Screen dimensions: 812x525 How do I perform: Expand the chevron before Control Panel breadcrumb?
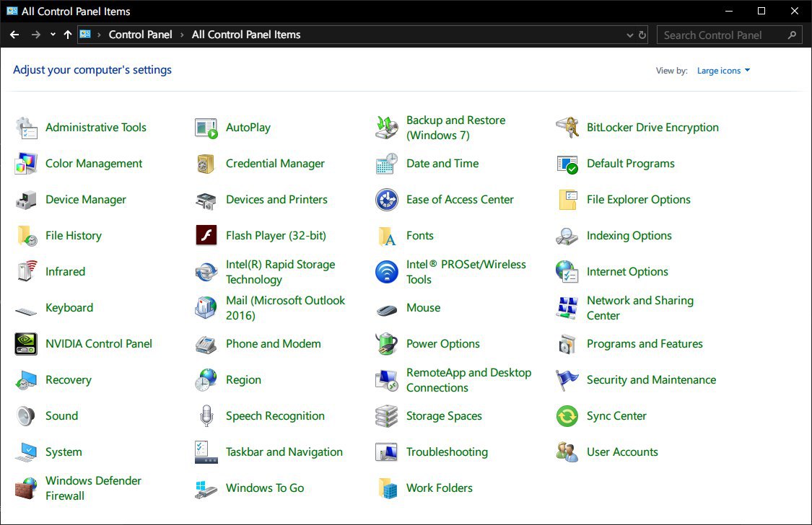(x=99, y=35)
